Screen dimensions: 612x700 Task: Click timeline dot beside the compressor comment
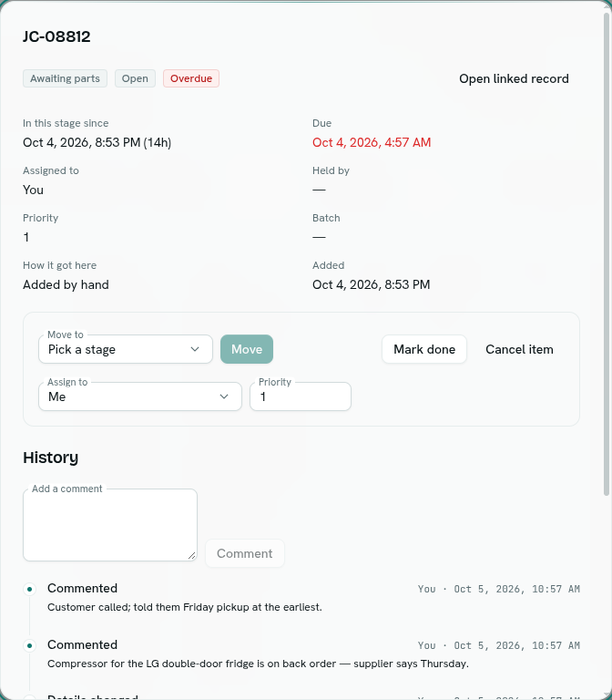tap(29, 645)
